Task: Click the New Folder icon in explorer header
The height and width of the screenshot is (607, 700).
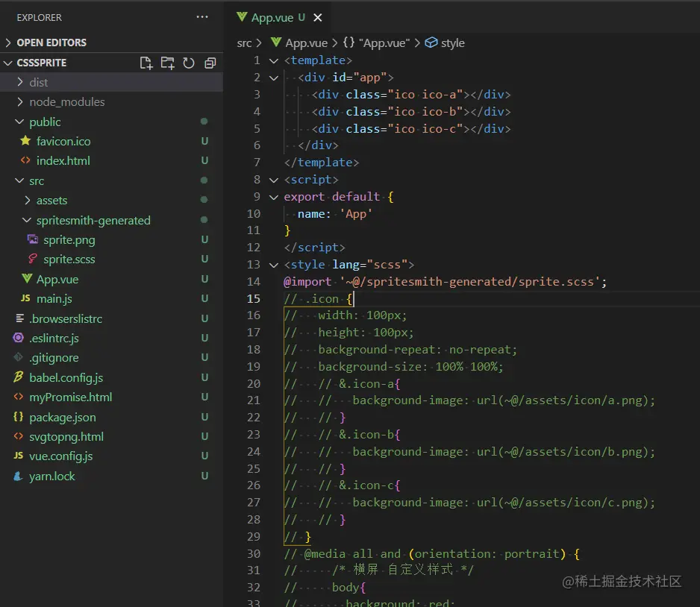Action: 167,63
